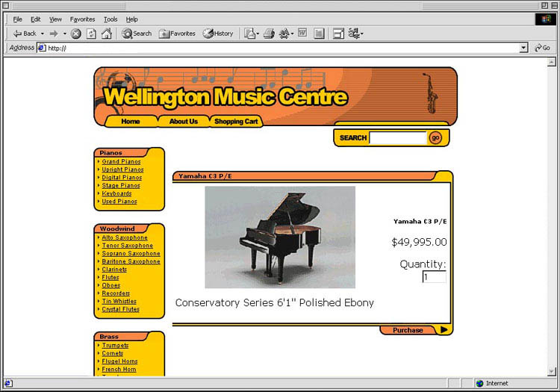Click the Back arrow button
Screen dimensions: 560x392
(25, 34)
